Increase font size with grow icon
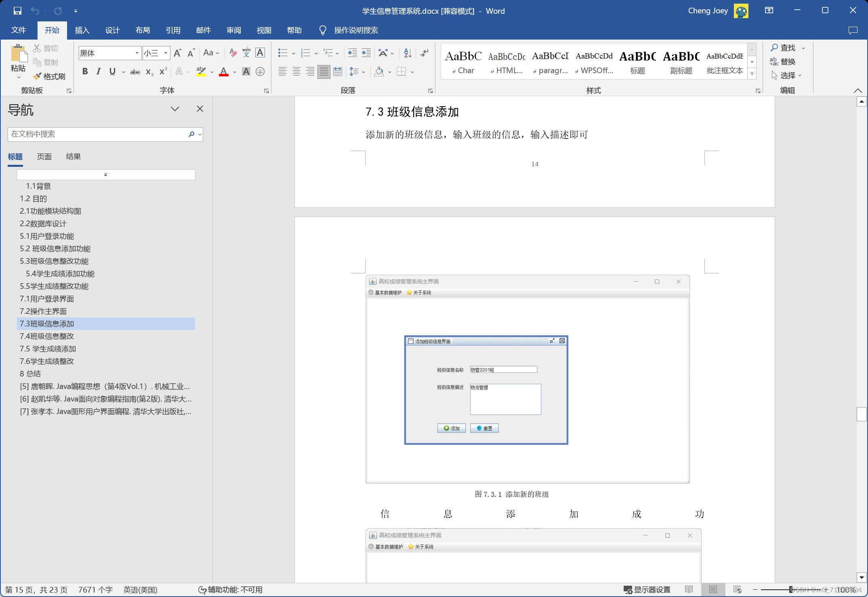The image size is (868, 597). point(177,53)
